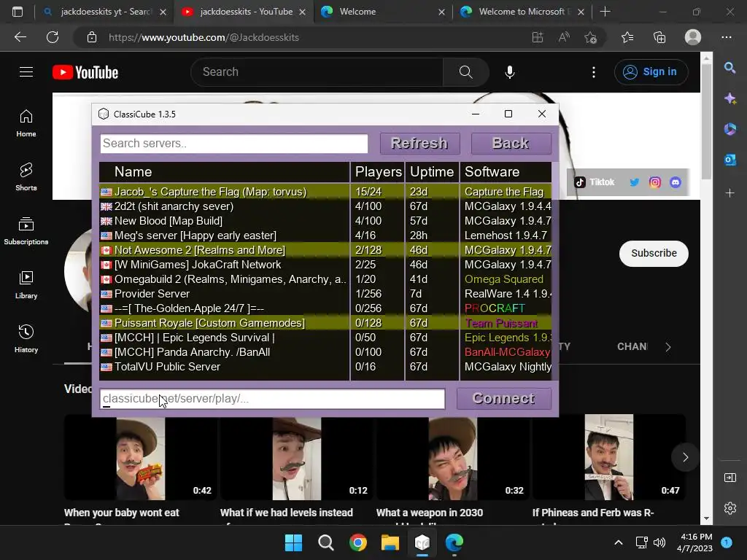The image size is (747, 560).
Task: Click the Connect button in ClassiCube
Action: tap(503, 399)
